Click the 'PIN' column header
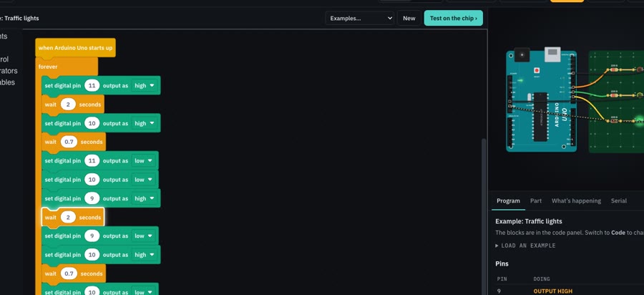This screenshot has height=295, width=644. (502, 279)
